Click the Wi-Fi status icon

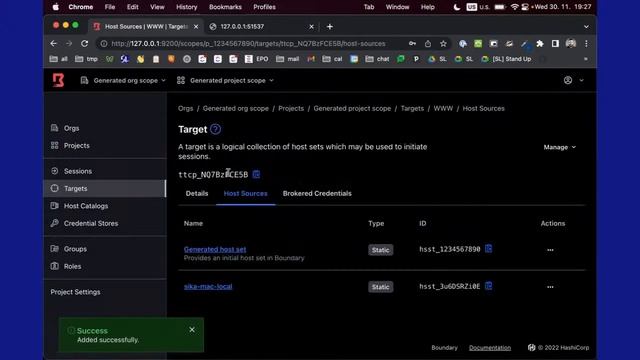tap(514, 7)
